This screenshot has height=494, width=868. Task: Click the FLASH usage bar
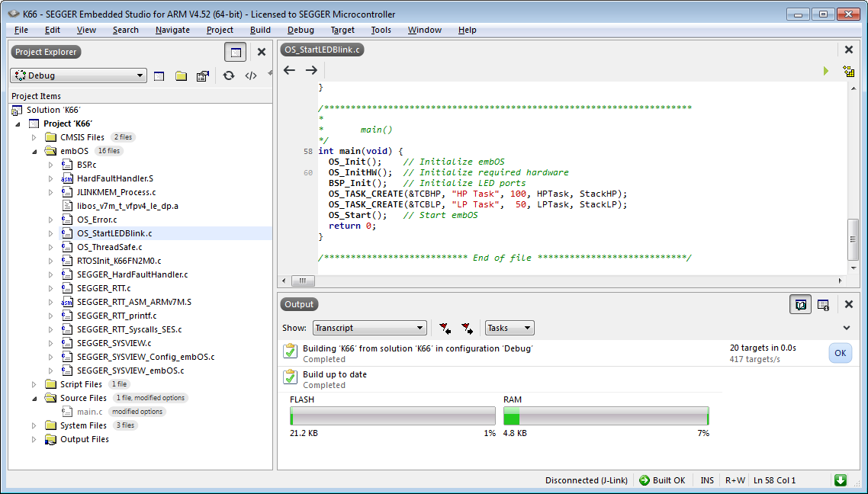(x=392, y=416)
